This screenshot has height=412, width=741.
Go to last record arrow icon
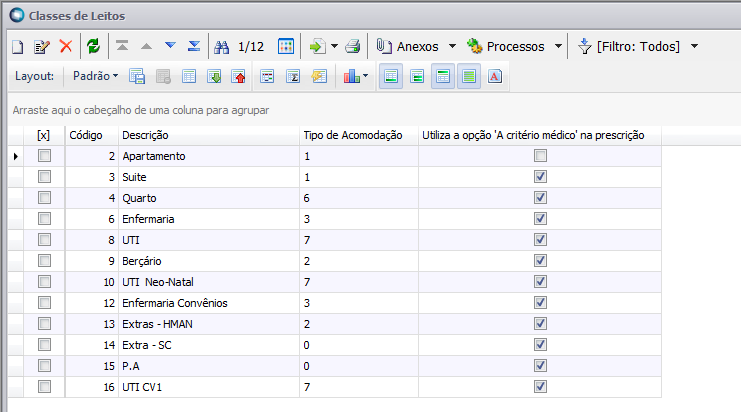[x=194, y=46]
